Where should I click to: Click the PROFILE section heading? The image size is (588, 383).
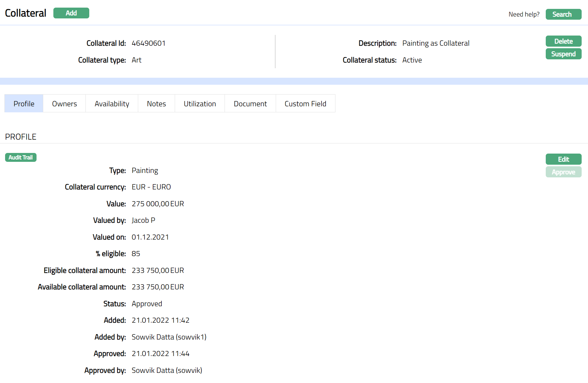click(21, 137)
